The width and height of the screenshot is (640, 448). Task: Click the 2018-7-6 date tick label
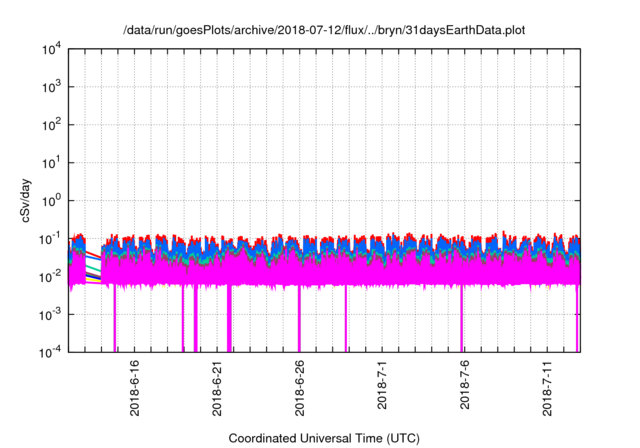pos(465,385)
